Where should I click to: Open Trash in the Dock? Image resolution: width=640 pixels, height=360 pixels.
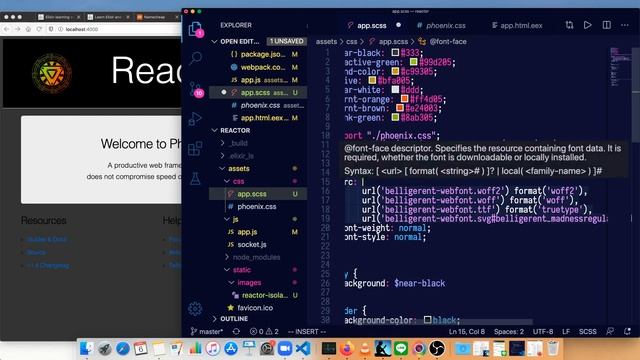(553, 349)
